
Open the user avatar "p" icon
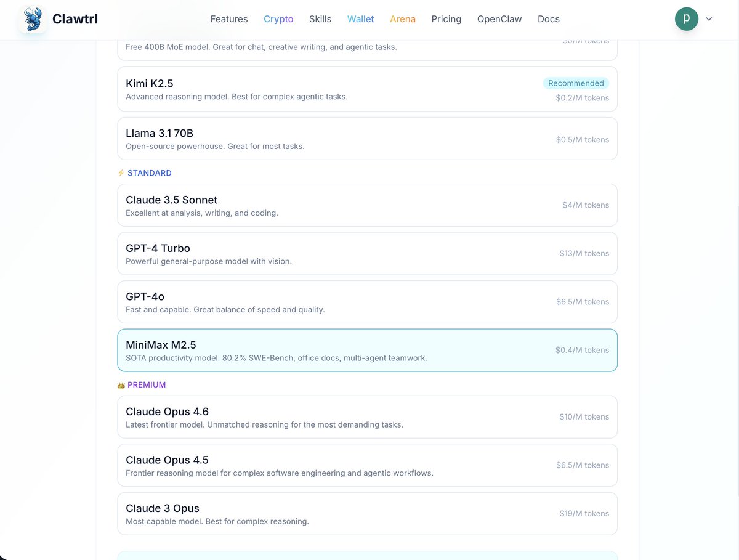(x=687, y=19)
